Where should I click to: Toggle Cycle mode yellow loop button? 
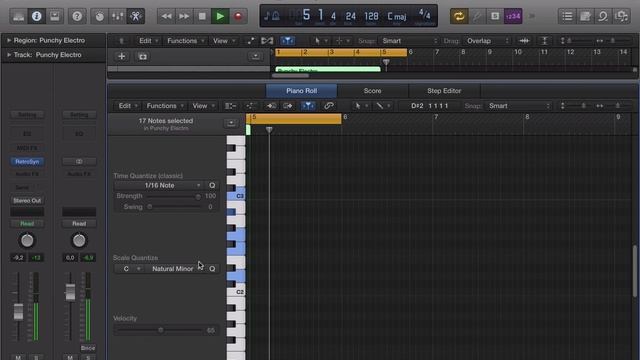point(459,16)
